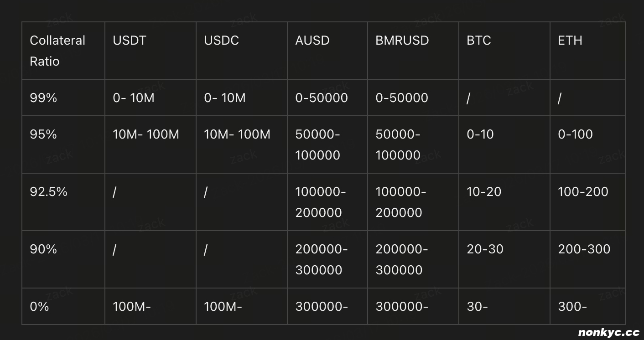644x340 pixels.
Task: Click the Collateral Ratio header cell
Action: [57, 51]
